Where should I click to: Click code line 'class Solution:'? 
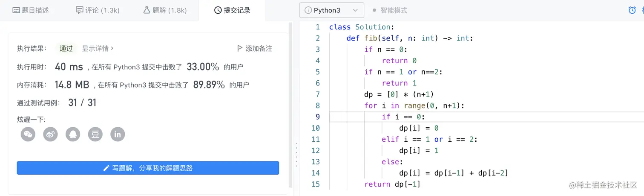click(x=362, y=27)
